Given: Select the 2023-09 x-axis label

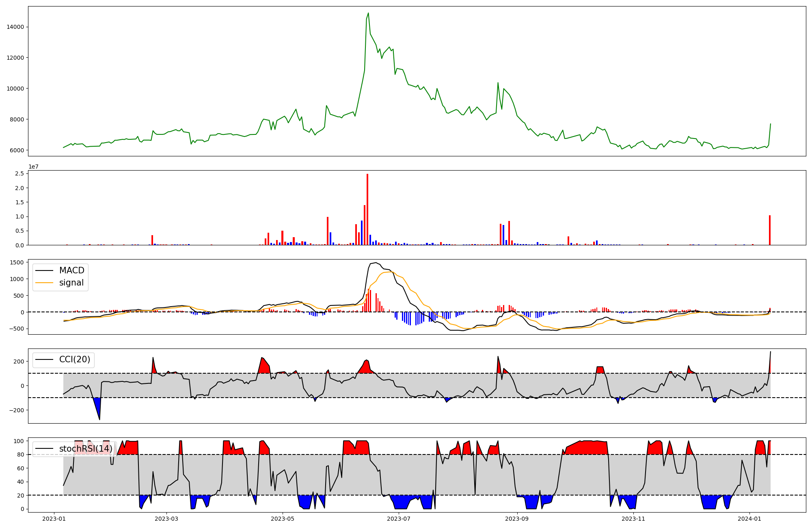Looking at the screenshot, I should coord(517,519).
